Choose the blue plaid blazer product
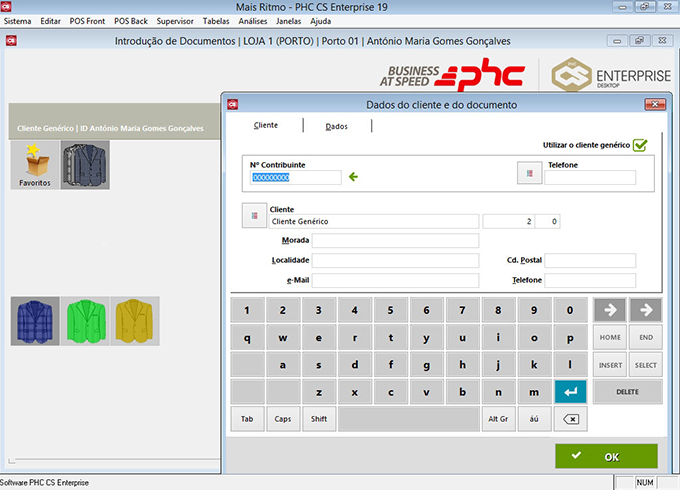This screenshot has height=490, width=680. [x=35, y=321]
